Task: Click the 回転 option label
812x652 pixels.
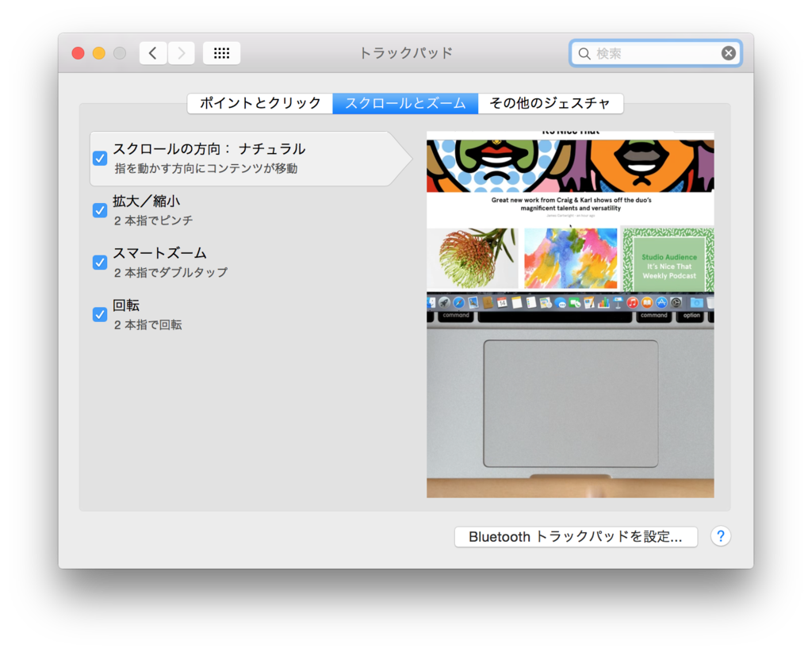Action: (x=126, y=305)
